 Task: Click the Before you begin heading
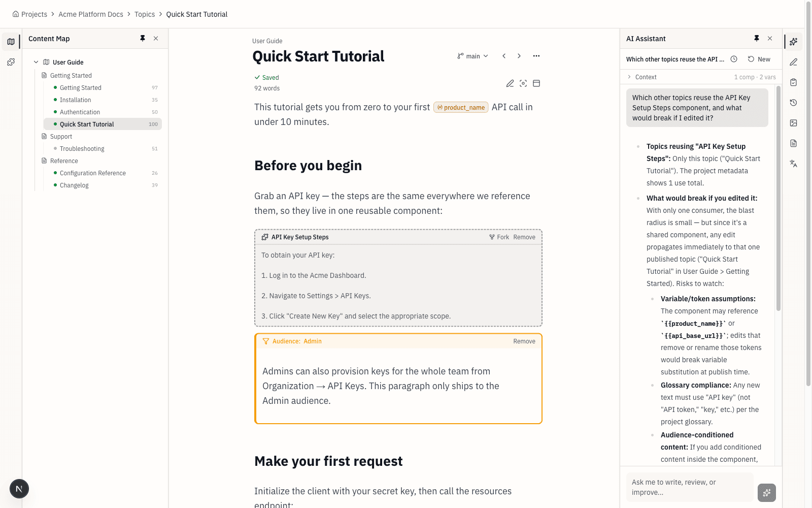(308, 166)
